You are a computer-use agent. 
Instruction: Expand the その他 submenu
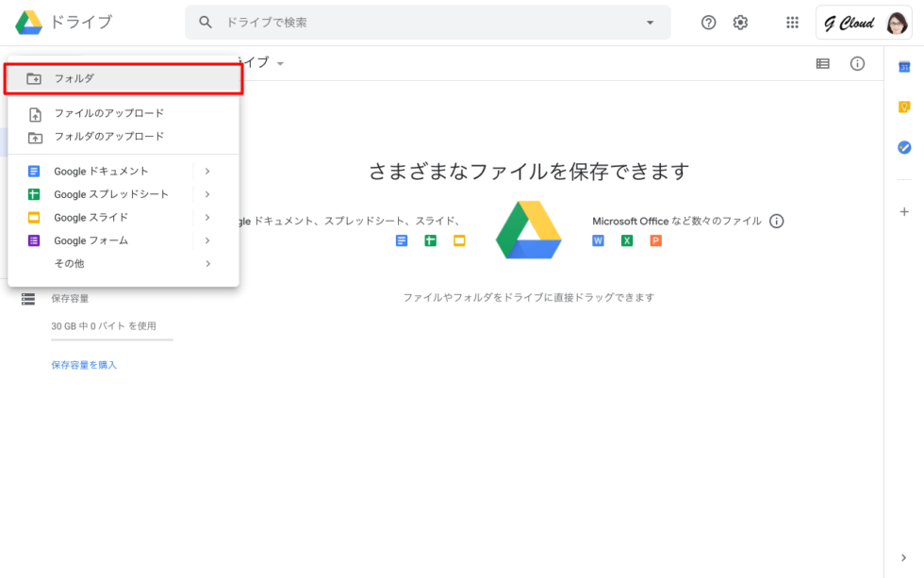(x=206, y=264)
